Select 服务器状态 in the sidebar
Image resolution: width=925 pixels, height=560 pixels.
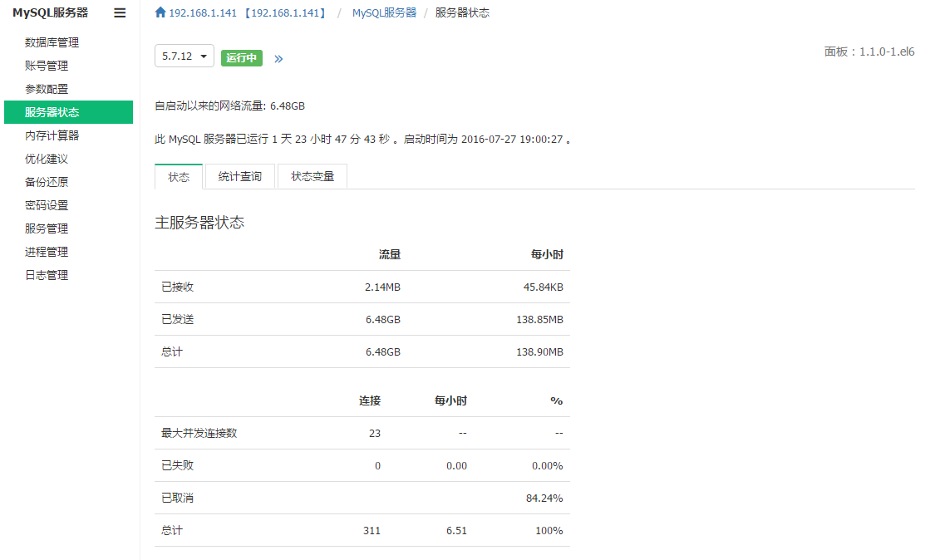click(68, 112)
